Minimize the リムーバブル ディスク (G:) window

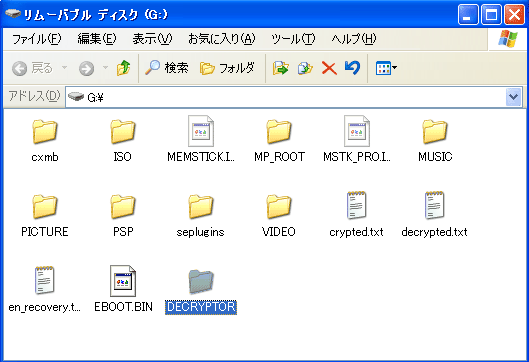468,15
